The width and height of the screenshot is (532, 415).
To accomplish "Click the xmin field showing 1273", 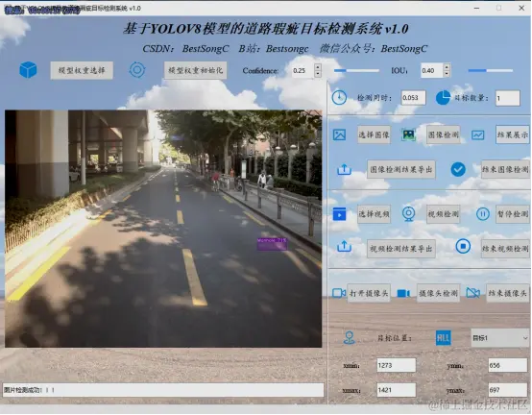I will (397, 365).
